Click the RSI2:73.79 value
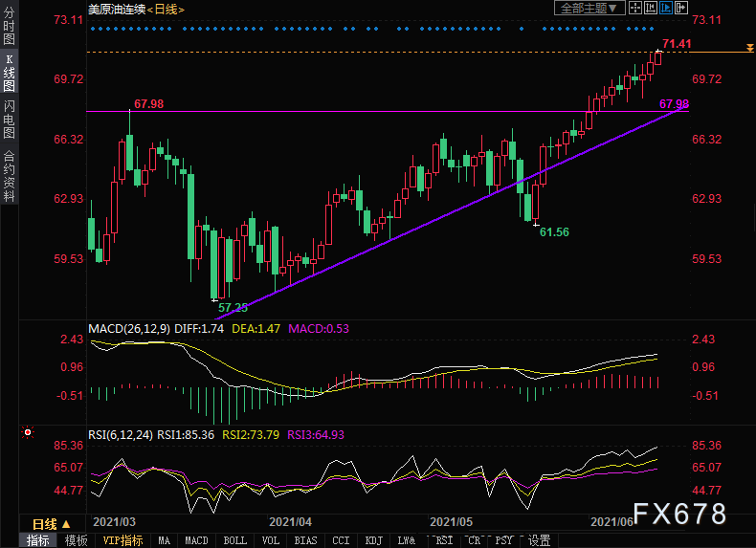 click(x=251, y=435)
